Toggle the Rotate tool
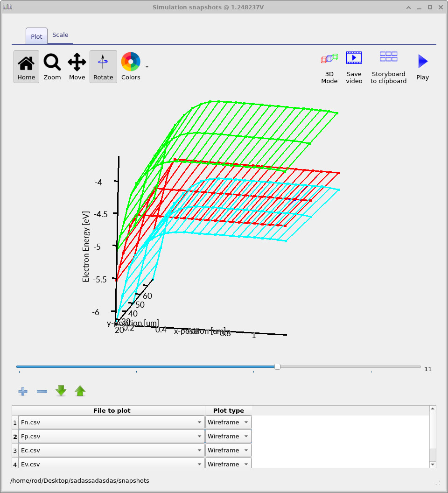This screenshot has width=448, height=493. (x=103, y=66)
